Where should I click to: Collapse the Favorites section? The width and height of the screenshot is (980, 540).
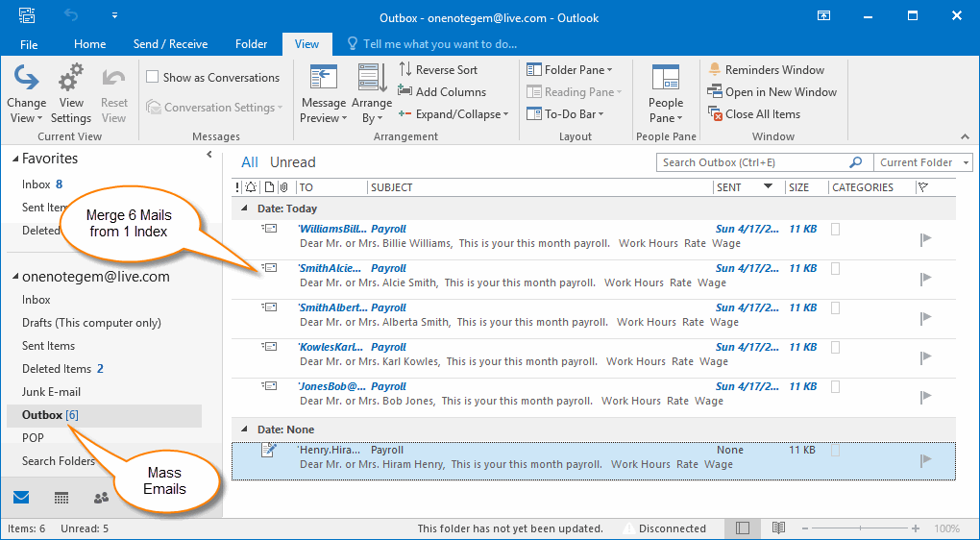coord(15,159)
